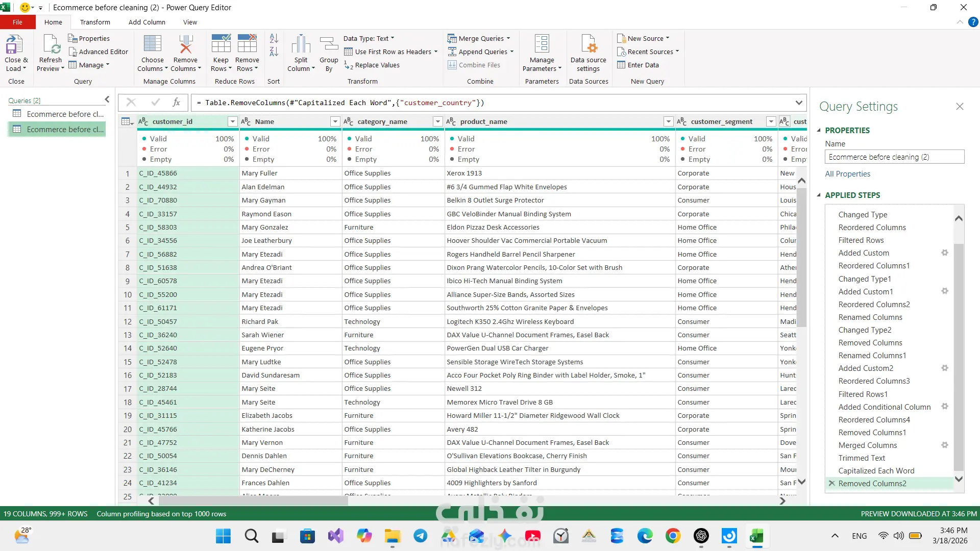Click the Keep Rows icon
980x551 pixels.
221,45
